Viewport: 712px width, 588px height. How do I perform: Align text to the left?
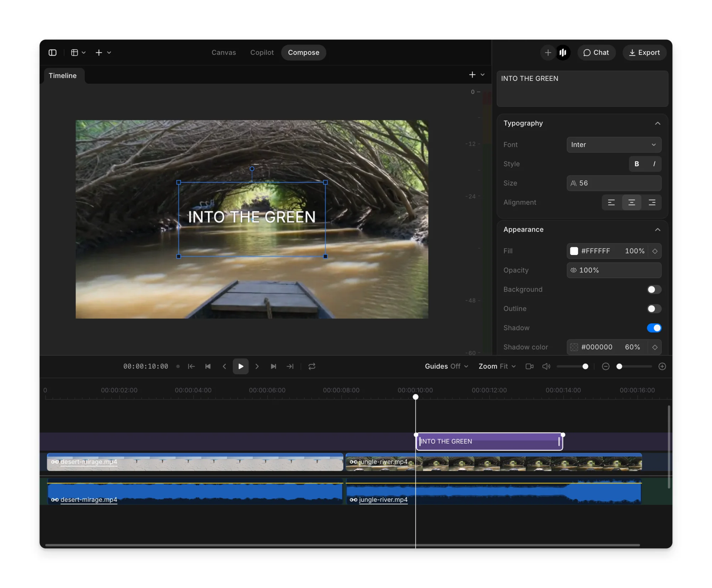click(x=611, y=202)
